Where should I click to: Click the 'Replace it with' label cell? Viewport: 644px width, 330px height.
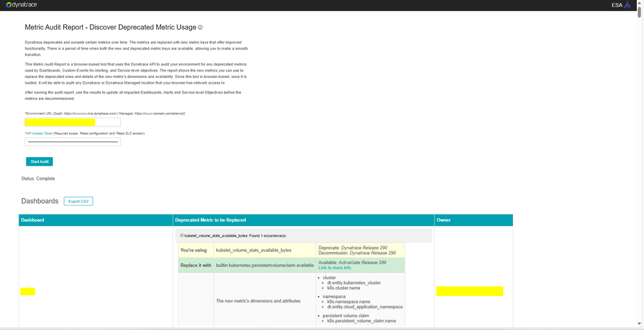tap(196, 265)
